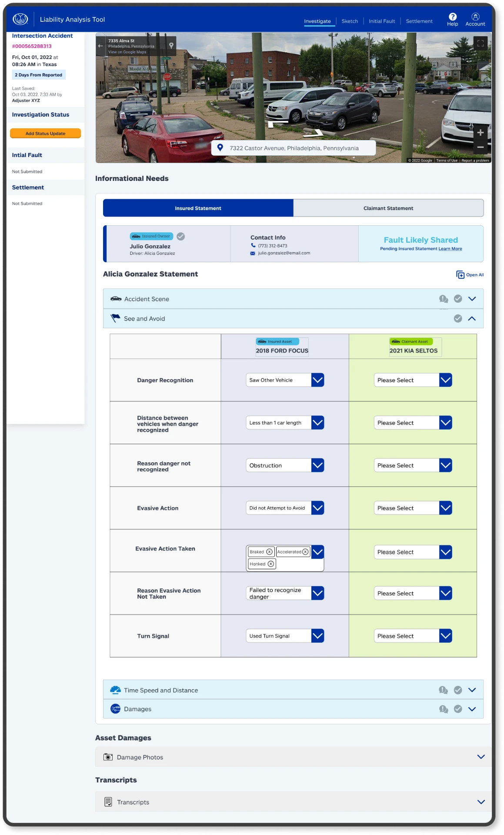Image resolution: width=504 pixels, height=835 pixels.
Task: Click the Accident Scene comment bubble icon
Action: click(444, 299)
